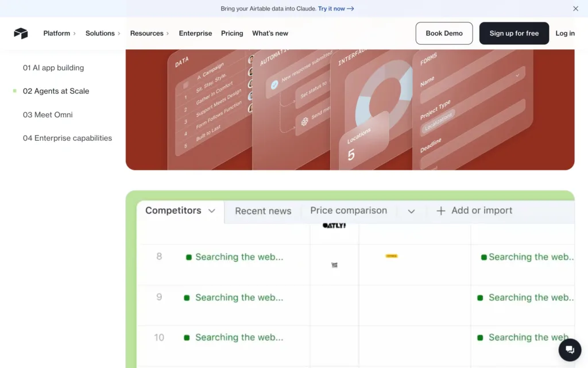
Task: Expand the Resources menu
Action: click(x=150, y=33)
